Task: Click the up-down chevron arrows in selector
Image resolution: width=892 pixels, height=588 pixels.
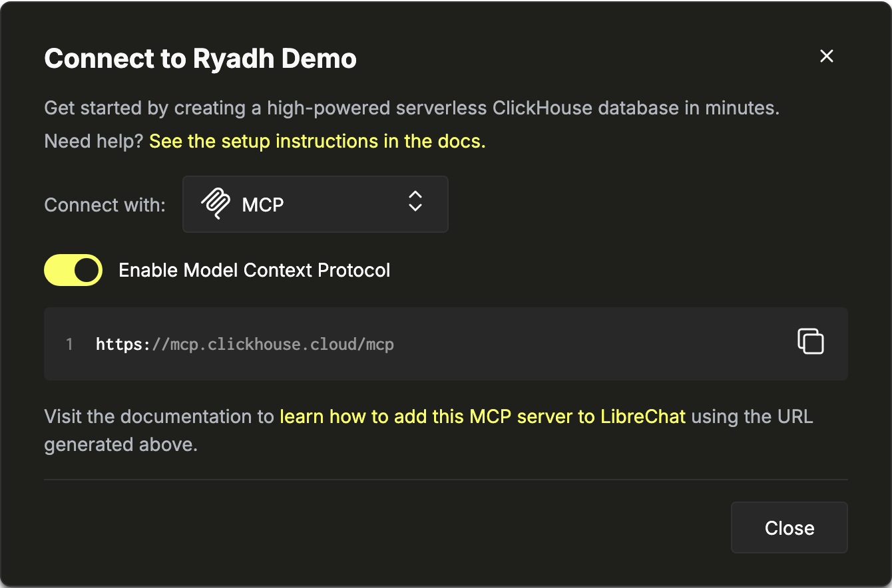Action: pos(415,201)
